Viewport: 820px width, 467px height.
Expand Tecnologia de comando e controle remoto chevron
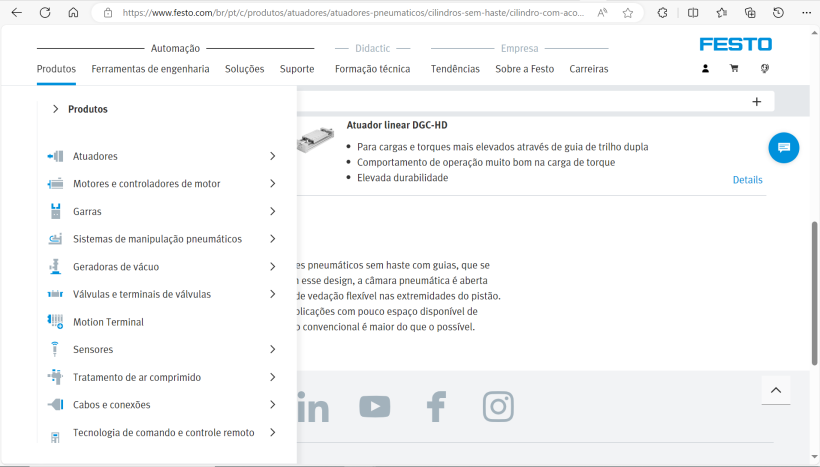pyautogui.click(x=272, y=432)
